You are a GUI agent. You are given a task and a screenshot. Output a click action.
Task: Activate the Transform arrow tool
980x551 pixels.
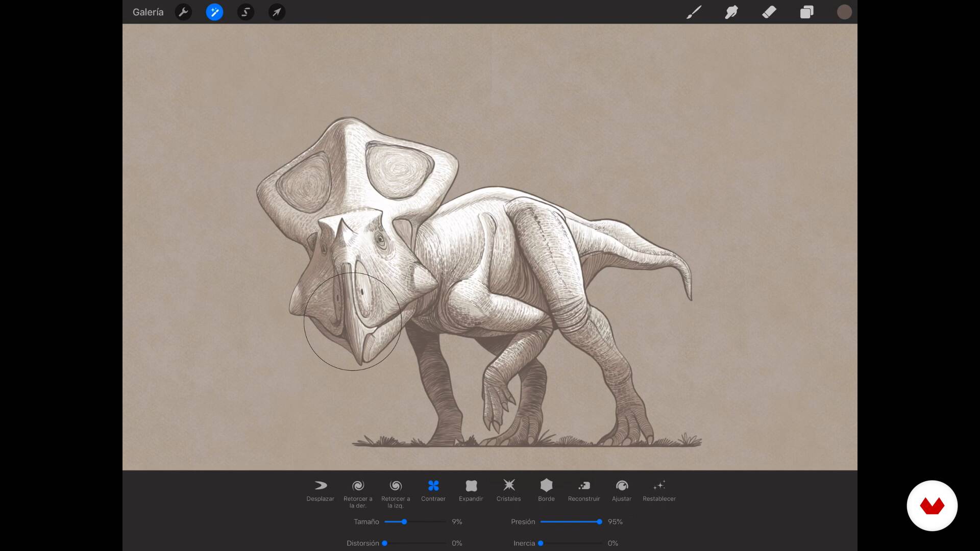point(277,12)
